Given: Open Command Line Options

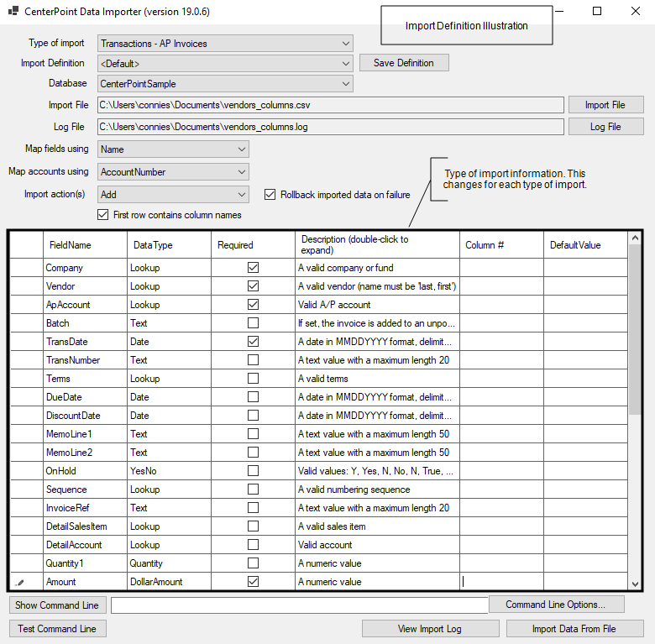Looking at the screenshot, I should [557, 605].
